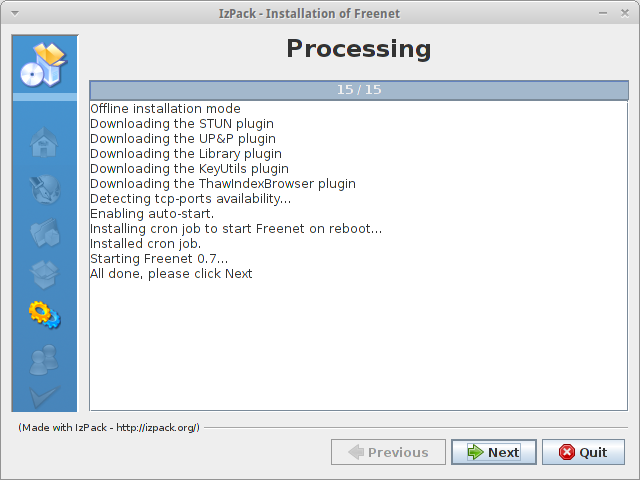
Task: Select the house welcome step icon
Action: click(x=44, y=142)
